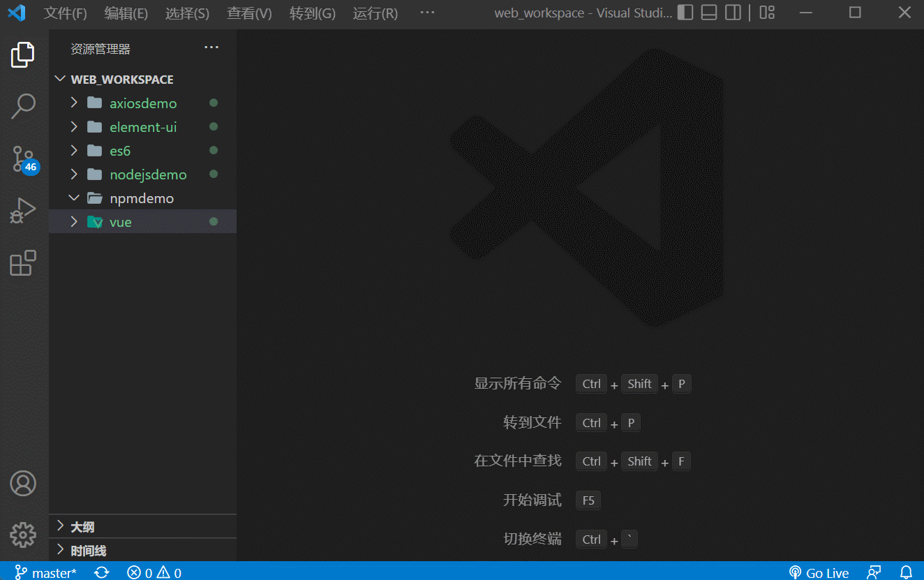924x580 pixels.
Task: Open Source Control with 46 changes
Action: coord(24,159)
